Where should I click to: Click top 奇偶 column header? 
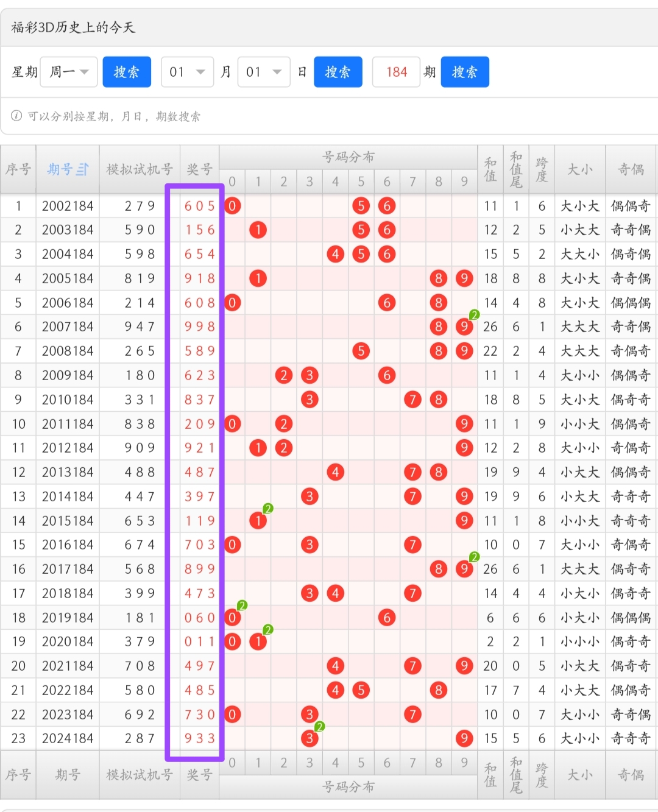click(631, 169)
